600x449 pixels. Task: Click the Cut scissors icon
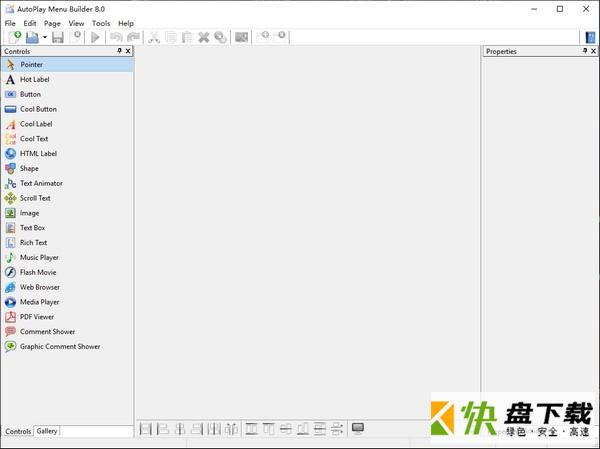(x=154, y=37)
